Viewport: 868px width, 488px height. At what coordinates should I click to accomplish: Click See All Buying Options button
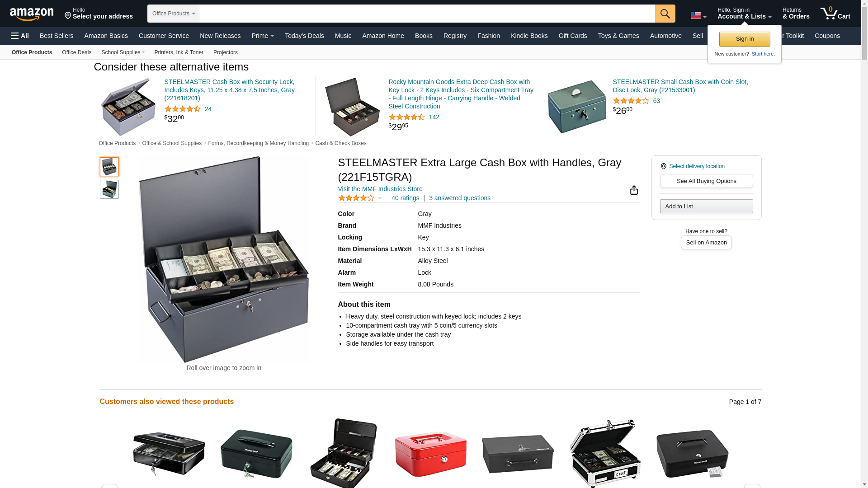pyautogui.click(x=706, y=181)
